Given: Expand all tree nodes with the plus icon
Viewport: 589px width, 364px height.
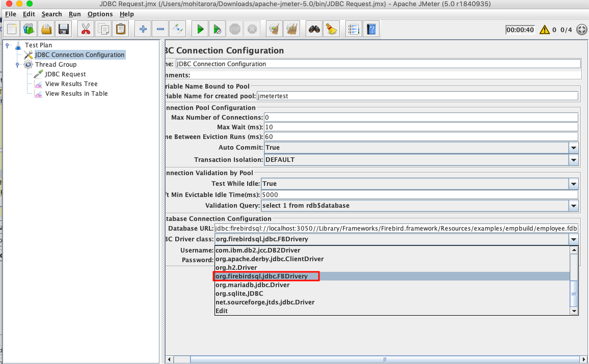Looking at the screenshot, I should pyautogui.click(x=142, y=29).
